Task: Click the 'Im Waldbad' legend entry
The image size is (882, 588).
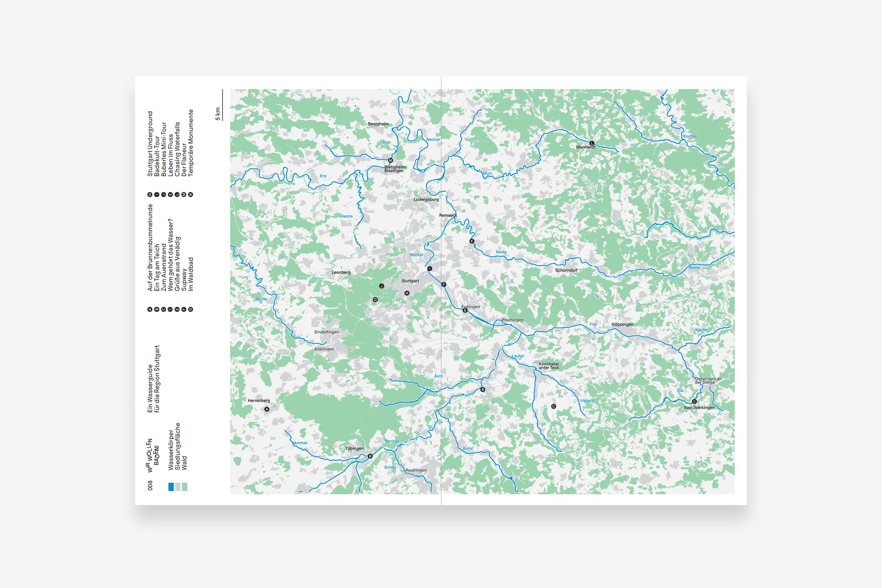Action: pos(191,274)
